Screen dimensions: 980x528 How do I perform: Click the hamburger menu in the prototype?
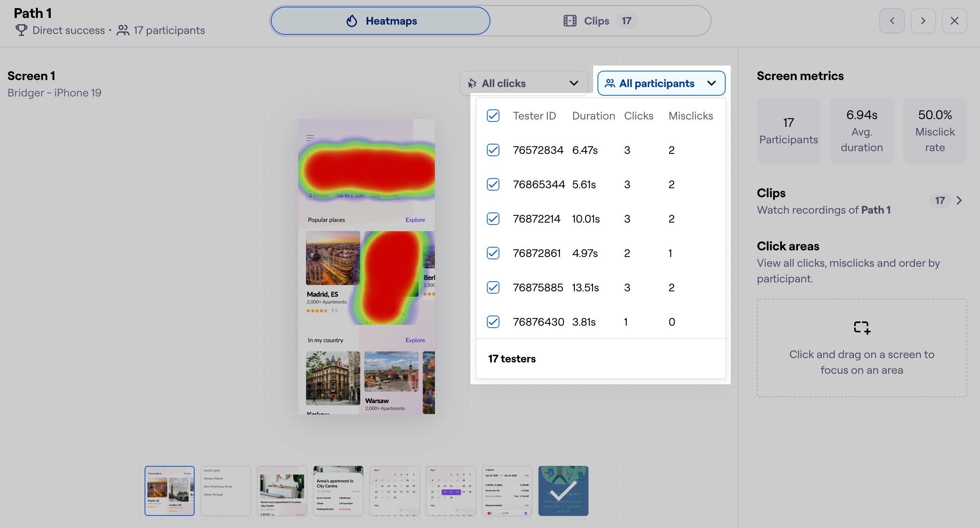click(310, 138)
